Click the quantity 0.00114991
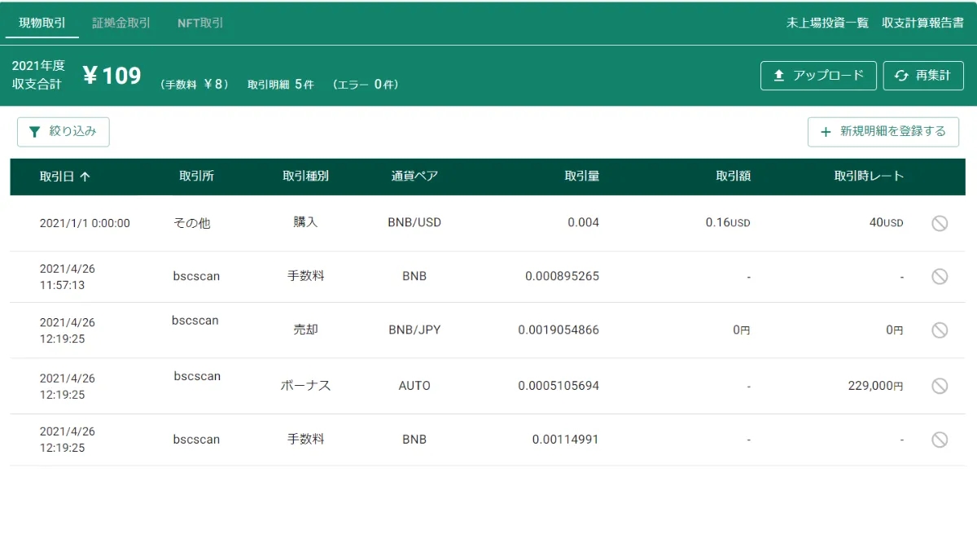Viewport: 977px width, 560px height. tap(566, 439)
